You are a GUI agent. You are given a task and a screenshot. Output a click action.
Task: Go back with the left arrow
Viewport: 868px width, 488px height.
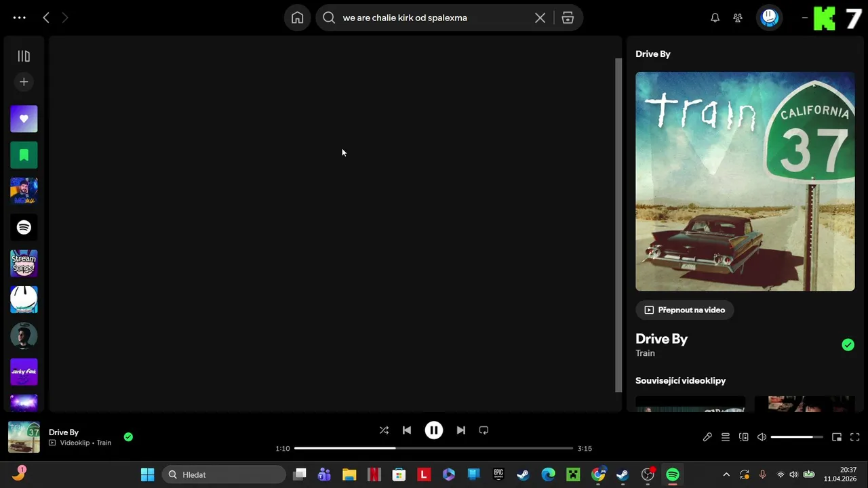tap(46, 18)
